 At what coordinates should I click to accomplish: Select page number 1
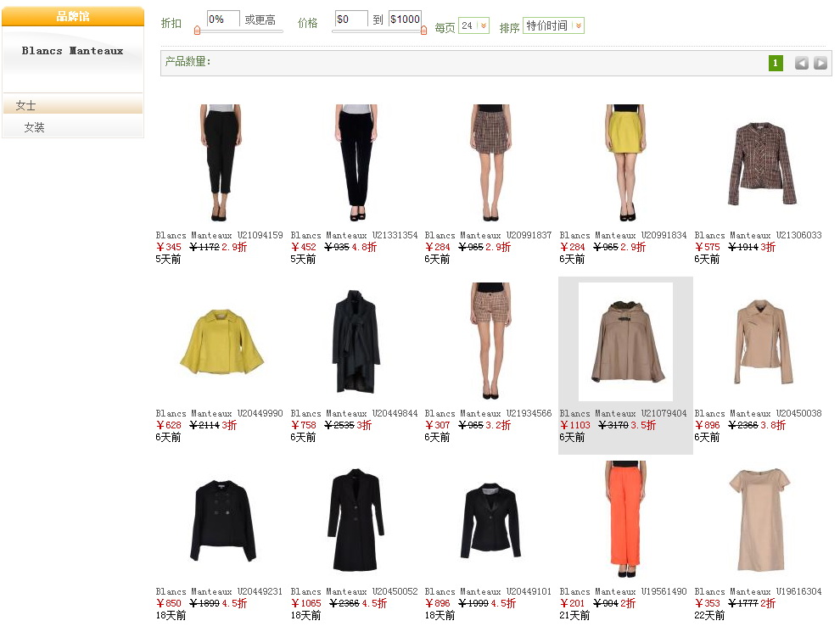[776, 63]
